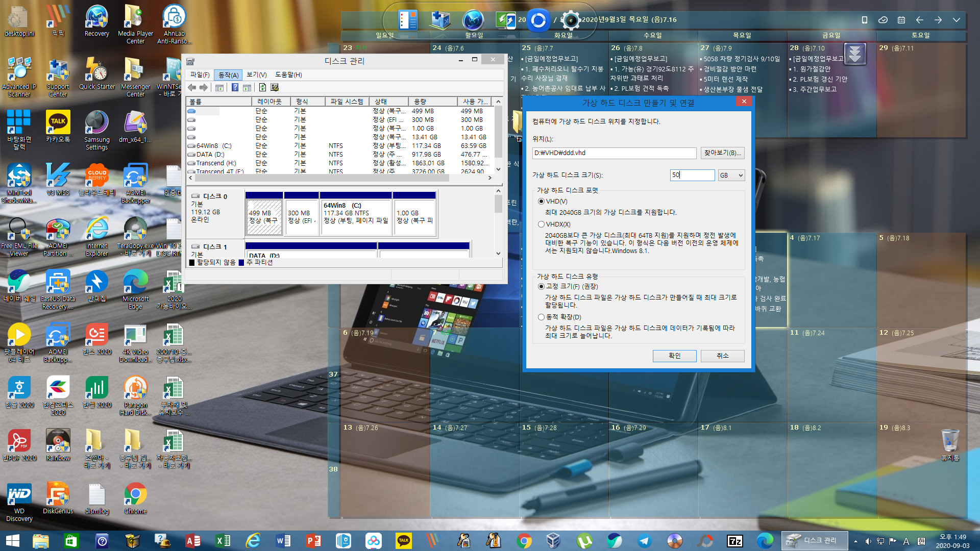980x551 pixels.
Task: Click 확인 to create the virtual disk
Action: point(674,356)
